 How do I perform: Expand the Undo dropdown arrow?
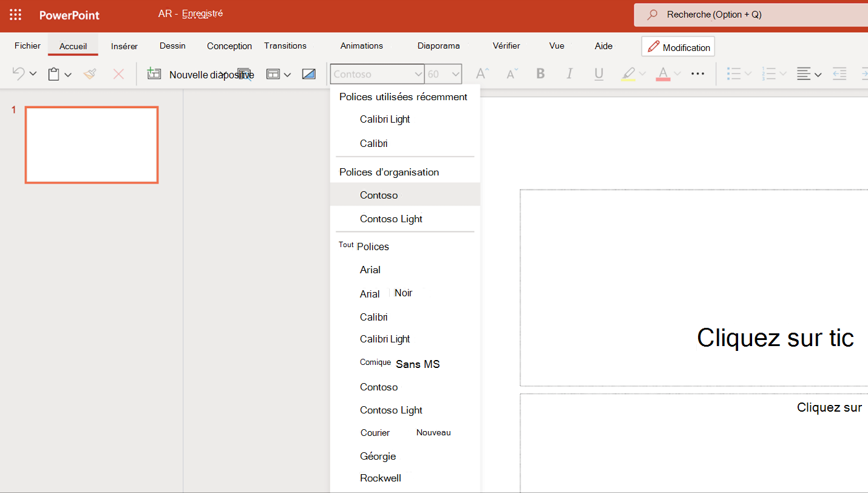pos(33,74)
